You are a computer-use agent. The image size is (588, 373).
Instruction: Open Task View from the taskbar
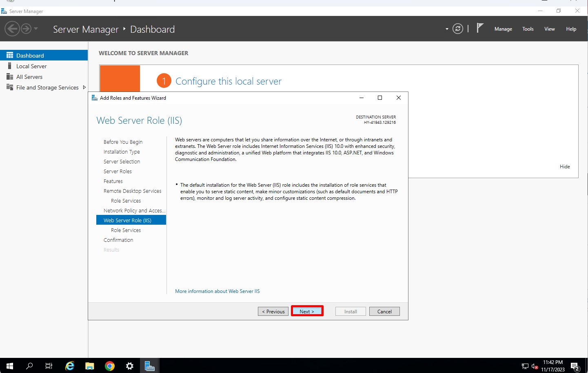(49, 366)
